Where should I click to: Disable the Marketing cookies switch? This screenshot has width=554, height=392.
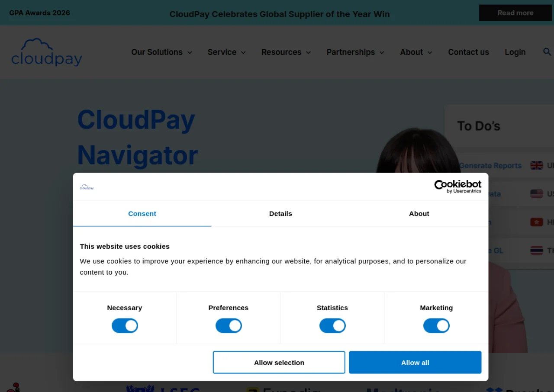coord(436,326)
